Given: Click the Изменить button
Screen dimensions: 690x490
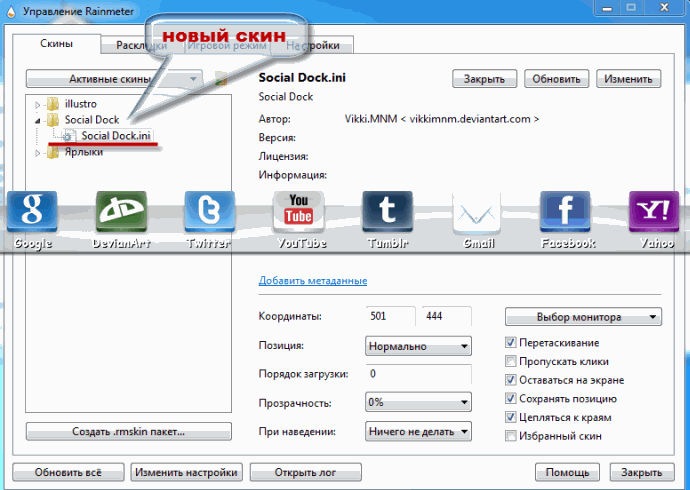Looking at the screenshot, I should pyautogui.click(x=628, y=79).
